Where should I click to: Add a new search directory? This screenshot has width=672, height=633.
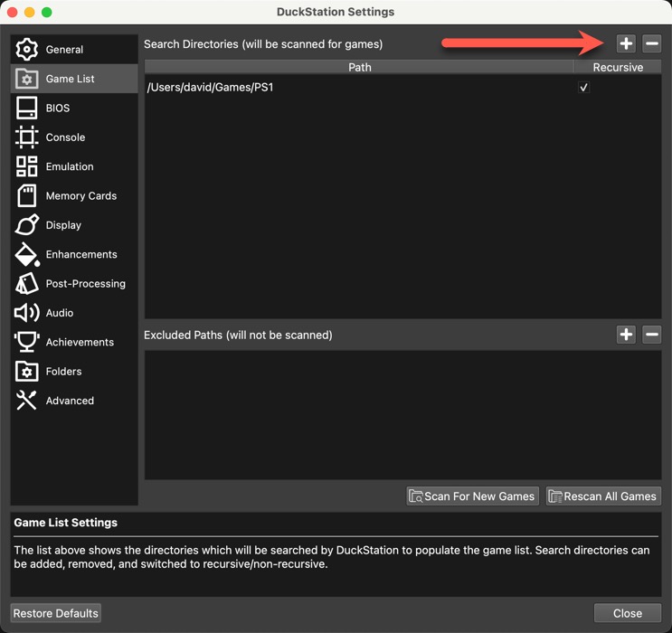[x=626, y=43]
